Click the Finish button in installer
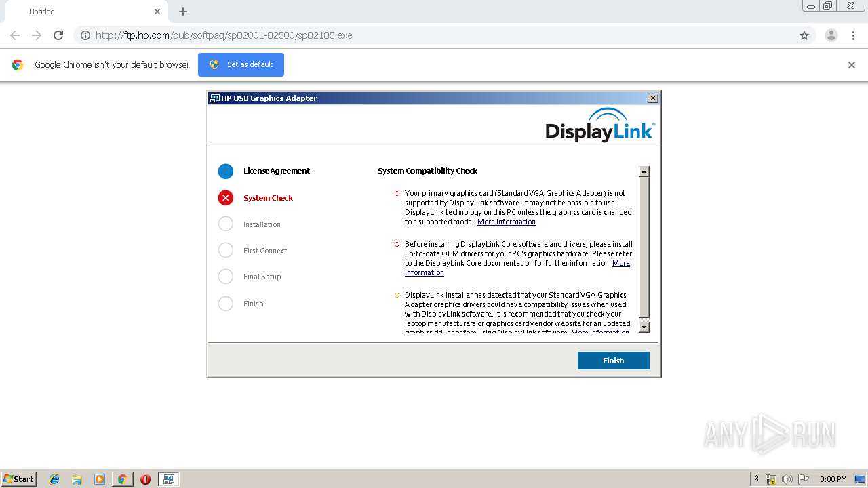 coord(613,361)
